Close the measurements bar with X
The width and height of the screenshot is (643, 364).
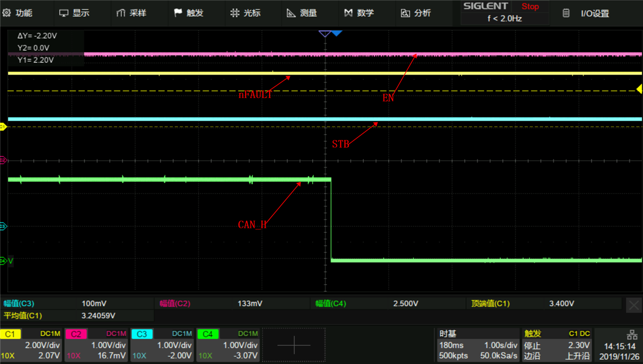coord(634,305)
